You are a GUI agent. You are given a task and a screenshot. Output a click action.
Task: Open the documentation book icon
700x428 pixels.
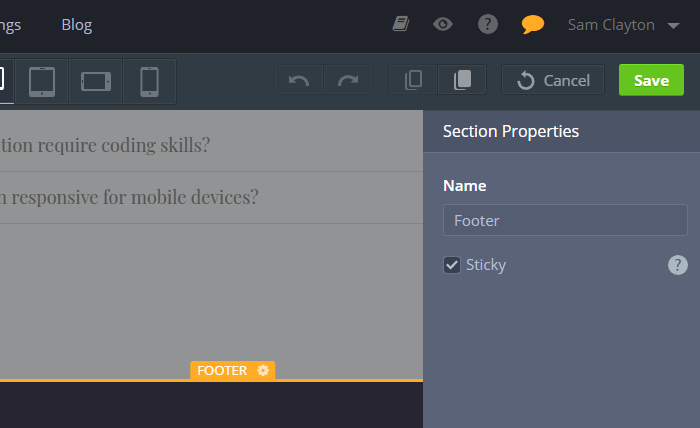[x=401, y=25]
